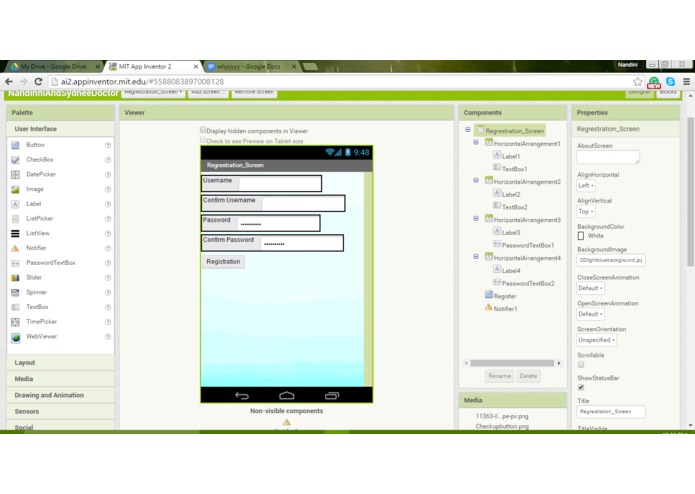Select the WebViewer globe icon
The image size is (695, 494).
(x=16, y=337)
